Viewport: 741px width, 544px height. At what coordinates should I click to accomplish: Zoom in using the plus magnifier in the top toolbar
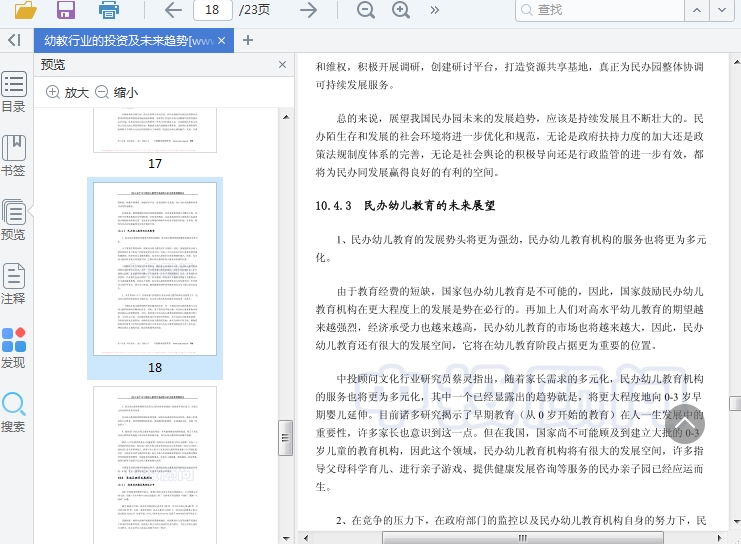point(401,9)
